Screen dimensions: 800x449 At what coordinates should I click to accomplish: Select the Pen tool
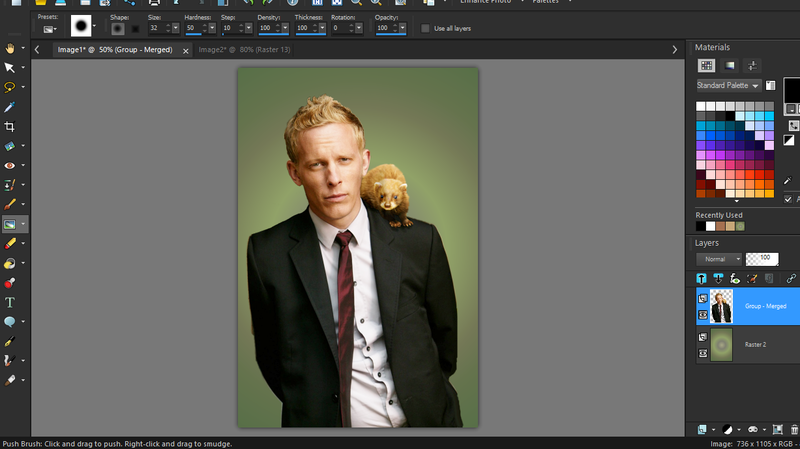click(x=10, y=341)
